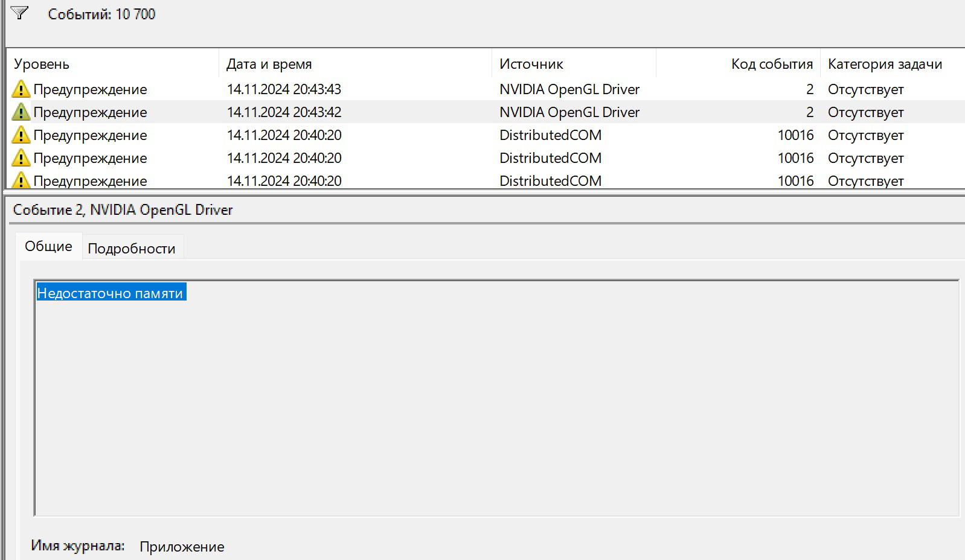Click warning icon of 20:43:43 event row
This screenshot has width=965, height=560.
pos(21,89)
